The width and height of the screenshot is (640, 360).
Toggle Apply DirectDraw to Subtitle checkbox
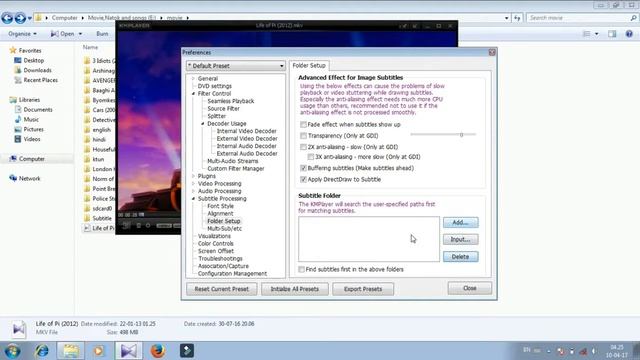[x=303, y=180]
